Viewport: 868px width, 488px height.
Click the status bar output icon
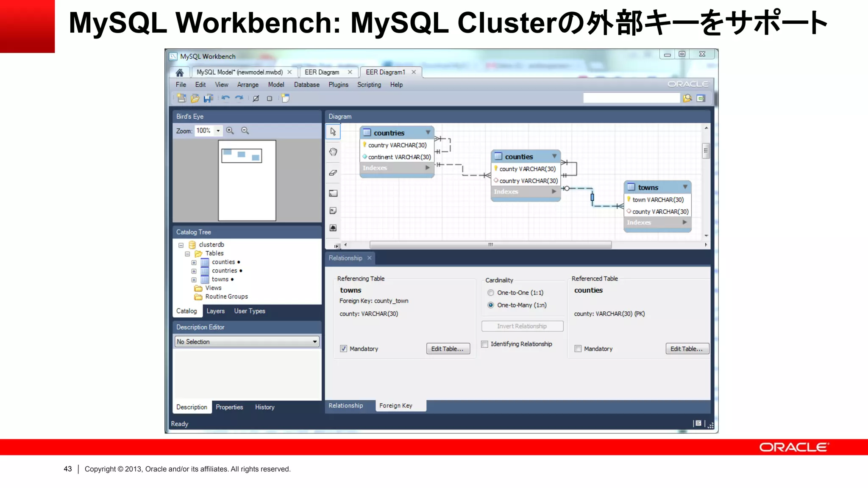pos(698,423)
